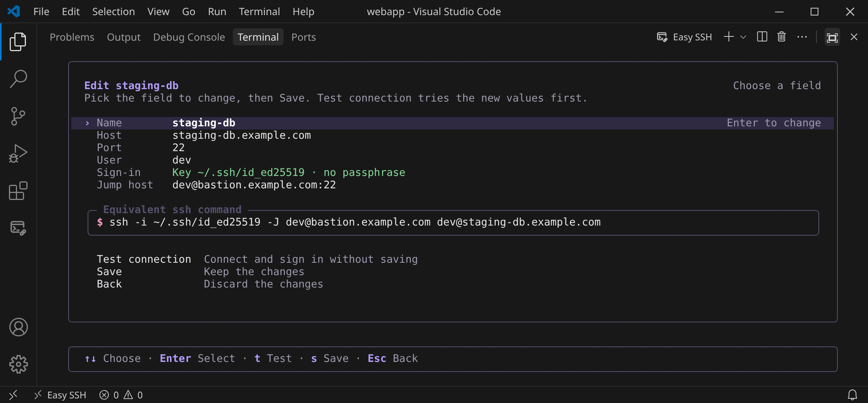Switch to the Problems tab
The image size is (868, 403).
pyautogui.click(x=72, y=37)
